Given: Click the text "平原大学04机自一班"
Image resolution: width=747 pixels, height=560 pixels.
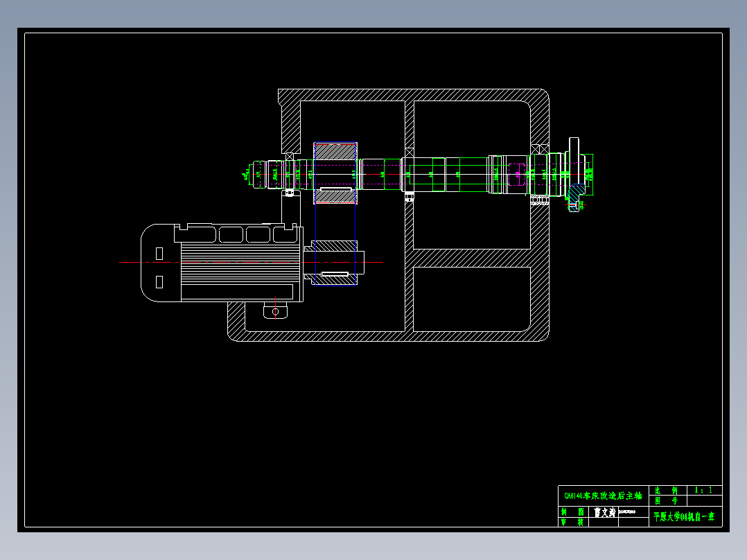Looking at the screenshot, I should coord(684,516).
